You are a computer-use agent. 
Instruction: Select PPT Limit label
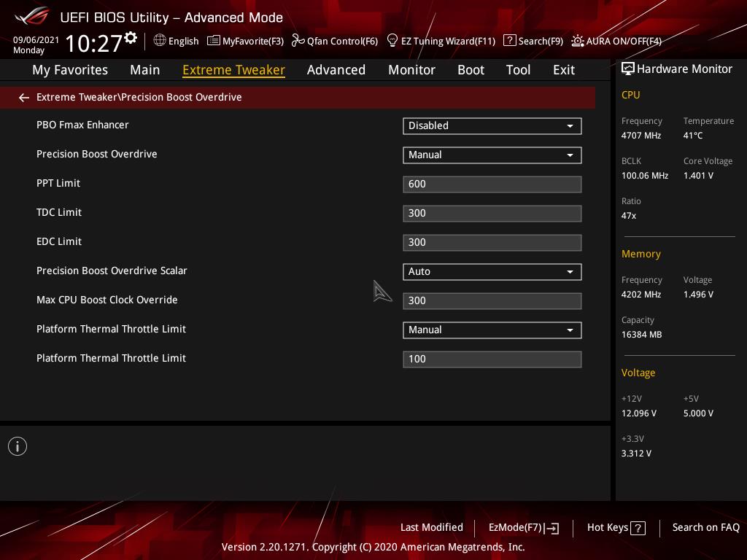(x=58, y=183)
